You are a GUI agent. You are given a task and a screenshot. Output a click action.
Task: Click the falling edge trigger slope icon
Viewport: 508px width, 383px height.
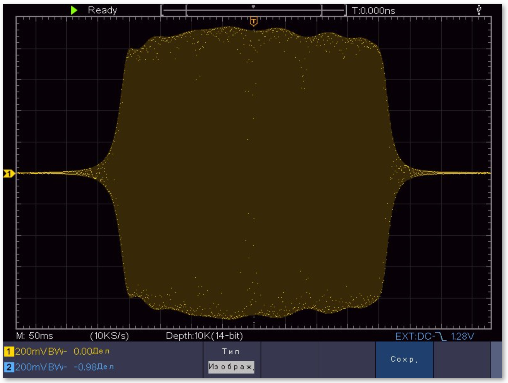441,336
